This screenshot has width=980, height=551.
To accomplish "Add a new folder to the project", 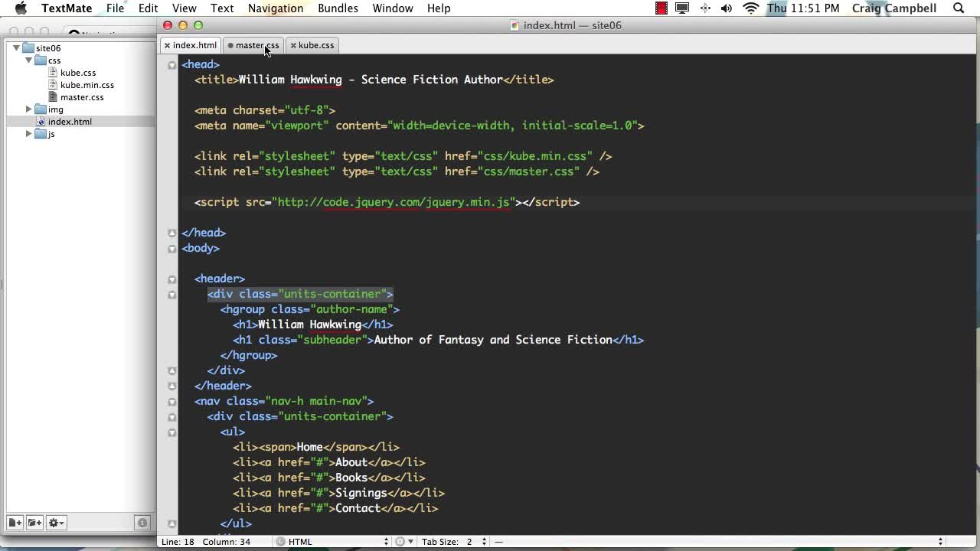I will point(34,523).
